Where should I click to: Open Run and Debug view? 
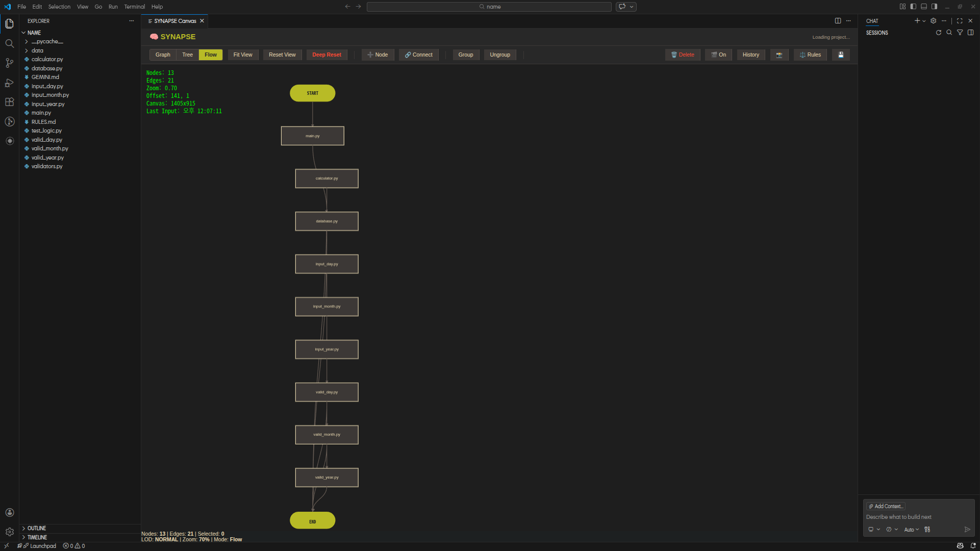click(x=9, y=83)
